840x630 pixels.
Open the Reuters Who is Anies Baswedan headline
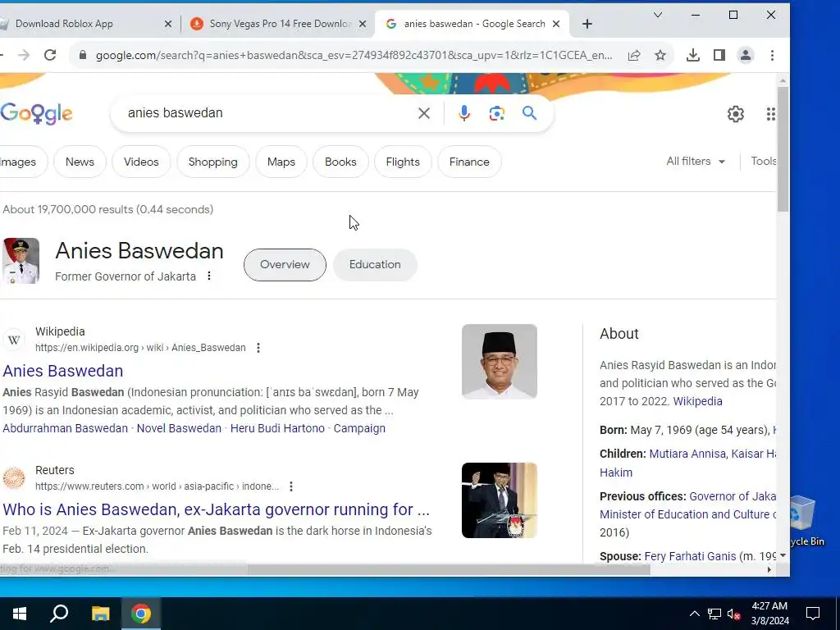click(x=216, y=509)
